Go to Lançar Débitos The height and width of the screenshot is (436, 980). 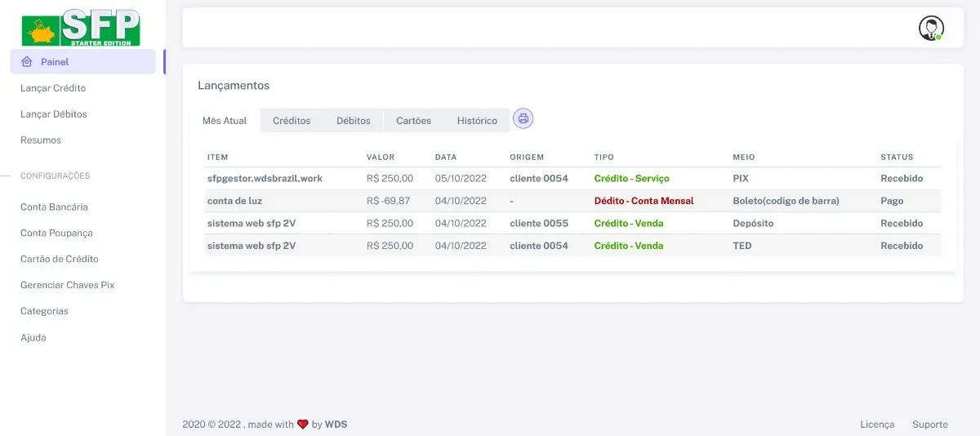pos(54,114)
